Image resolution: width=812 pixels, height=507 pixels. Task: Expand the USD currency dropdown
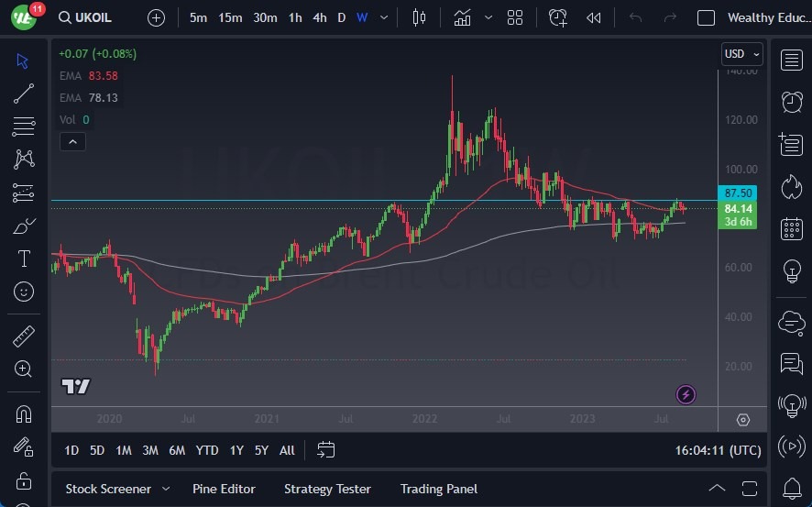(741, 54)
